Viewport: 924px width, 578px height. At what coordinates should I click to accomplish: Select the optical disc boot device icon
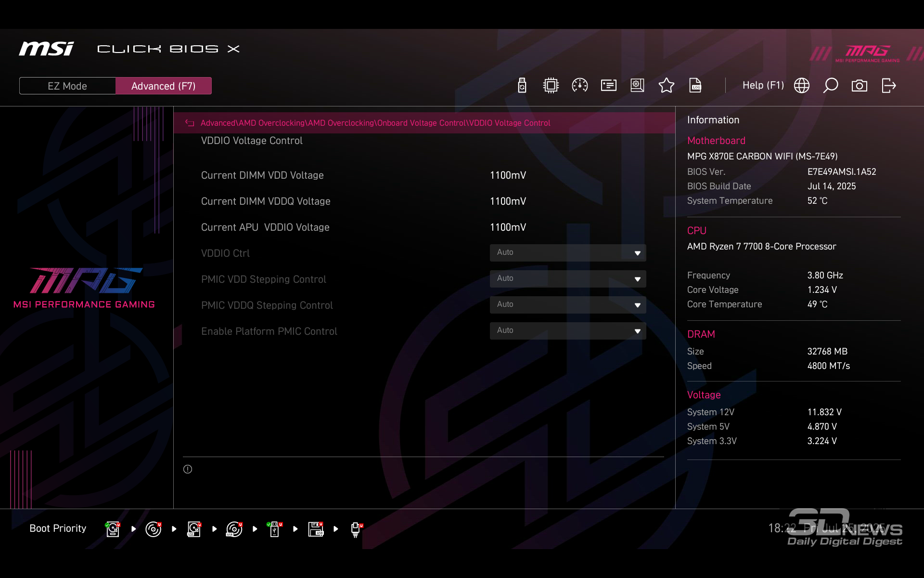point(154,529)
